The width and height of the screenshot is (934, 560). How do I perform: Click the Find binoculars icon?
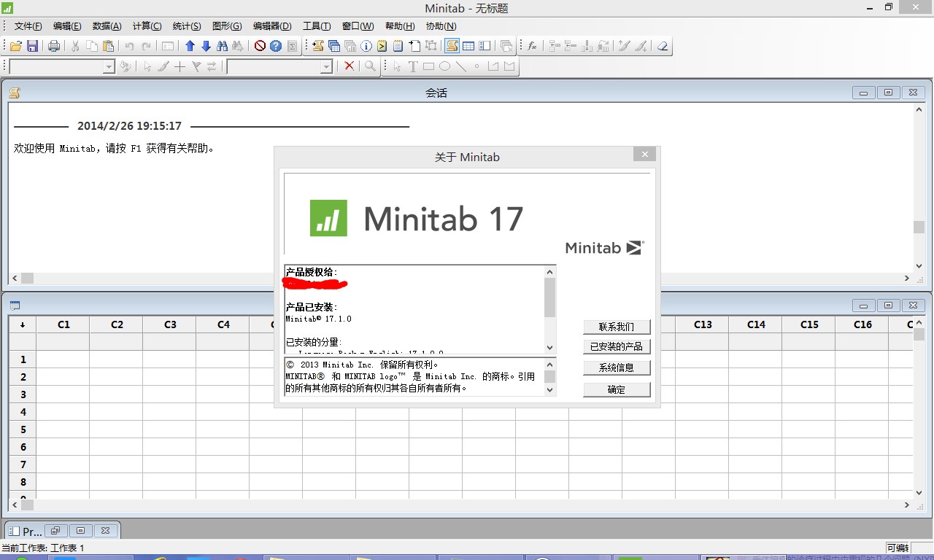tap(222, 46)
